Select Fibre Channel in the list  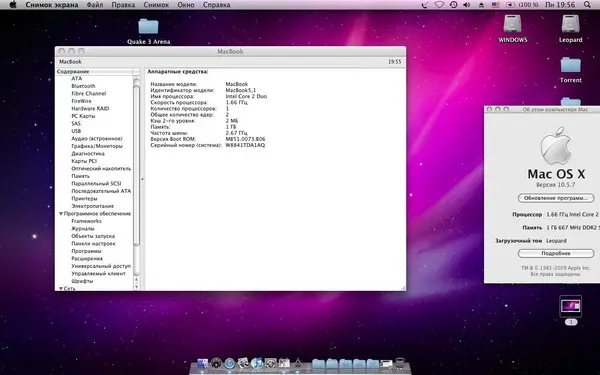coord(88,93)
